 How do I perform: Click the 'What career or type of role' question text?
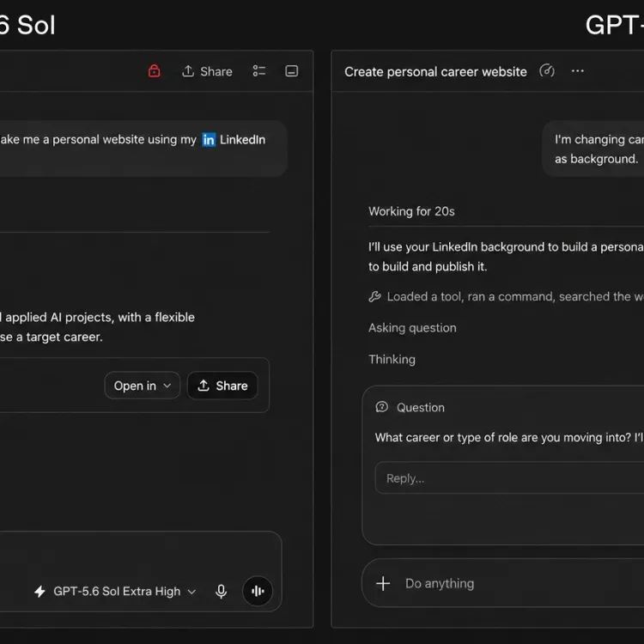click(509, 438)
